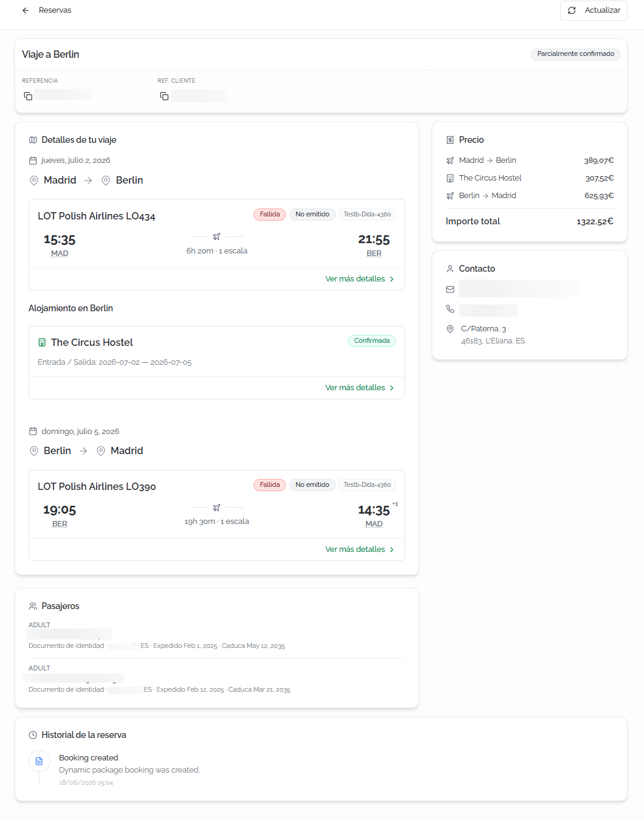Click the Actualizar button
This screenshot has width=644, height=820.
point(594,10)
